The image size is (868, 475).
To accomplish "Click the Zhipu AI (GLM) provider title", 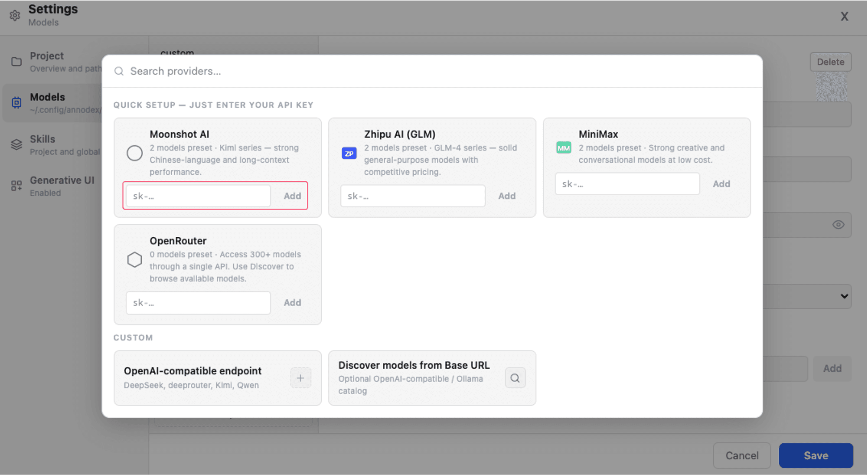I will [400, 134].
